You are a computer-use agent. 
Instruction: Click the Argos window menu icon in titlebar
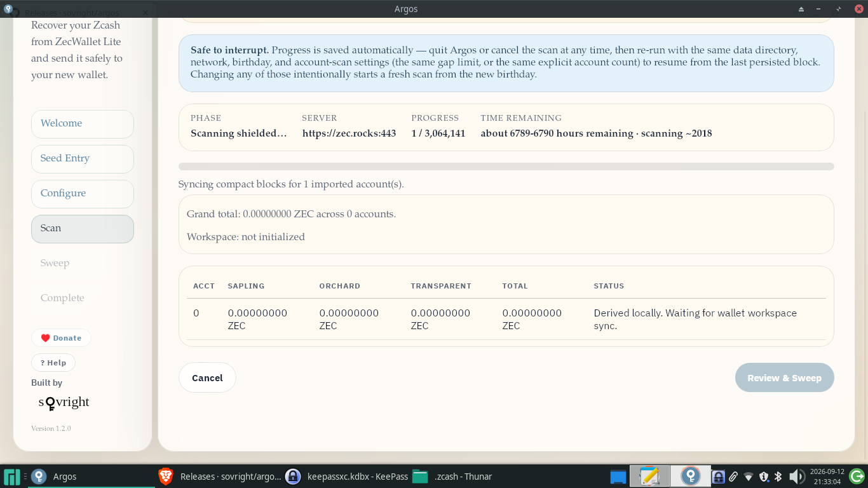point(8,9)
